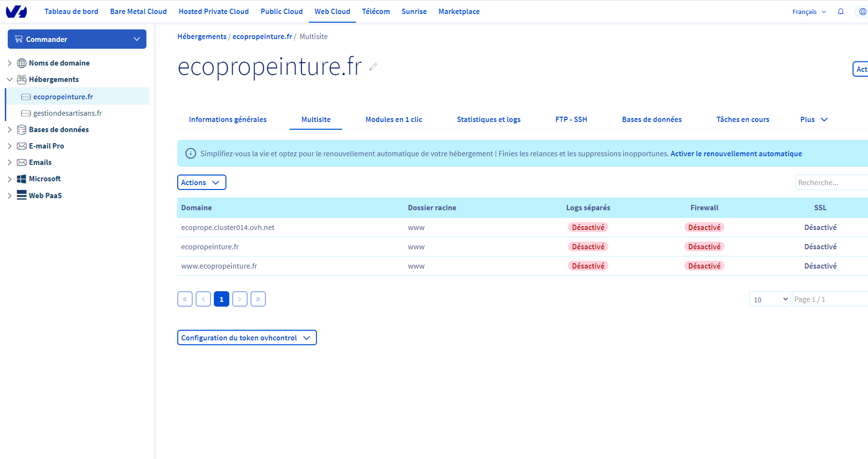
Task: Click the Recherche search field
Action: coord(830,183)
